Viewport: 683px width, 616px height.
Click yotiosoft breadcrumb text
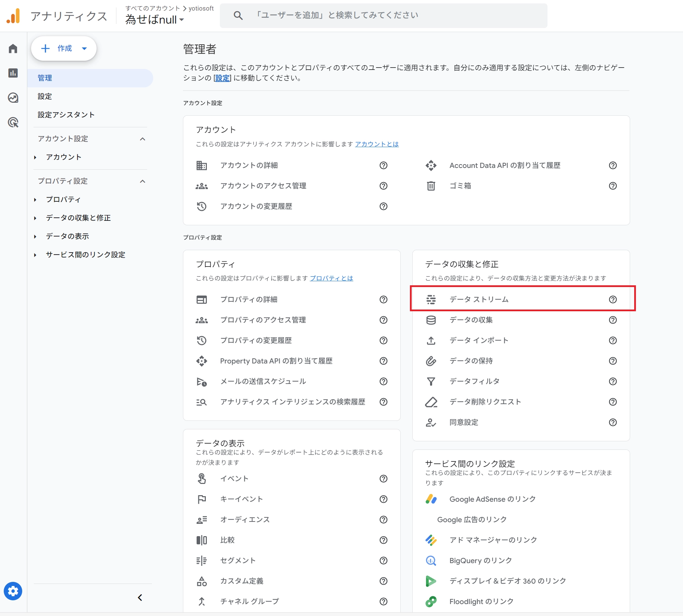(201, 8)
